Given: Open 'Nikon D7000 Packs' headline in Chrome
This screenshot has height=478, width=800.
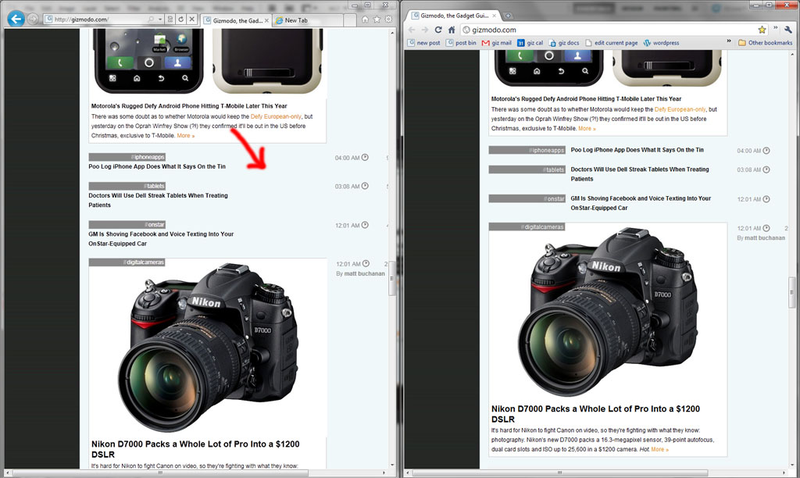Looking at the screenshot, I should 595,414.
